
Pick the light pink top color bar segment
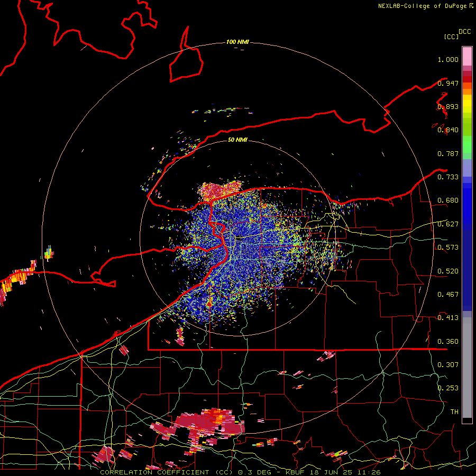[467, 56]
